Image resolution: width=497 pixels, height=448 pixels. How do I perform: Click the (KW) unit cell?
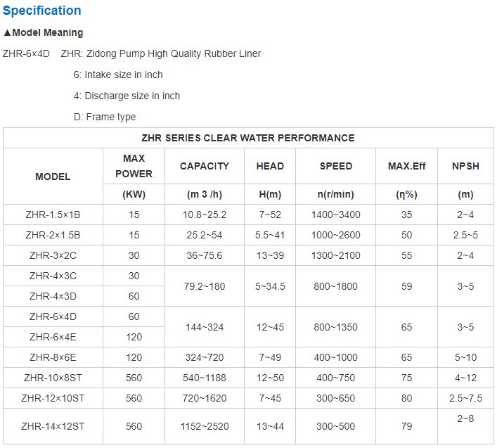[x=134, y=194]
